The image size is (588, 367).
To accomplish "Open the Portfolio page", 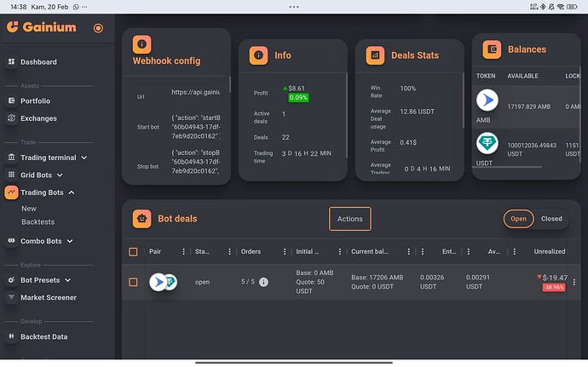I will click(x=35, y=100).
